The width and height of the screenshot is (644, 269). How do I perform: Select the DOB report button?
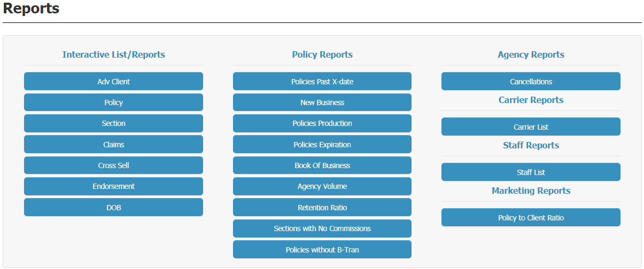pos(113,208)
